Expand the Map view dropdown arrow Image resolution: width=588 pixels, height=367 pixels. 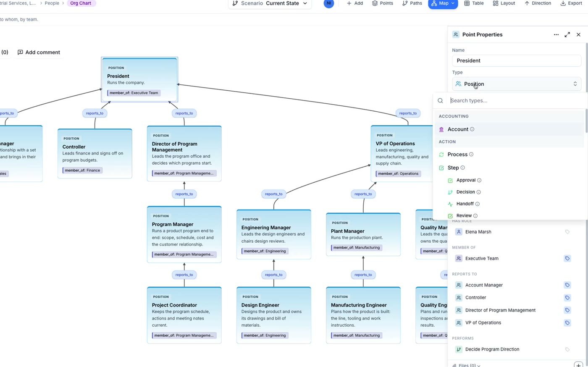tap(453, 3)
